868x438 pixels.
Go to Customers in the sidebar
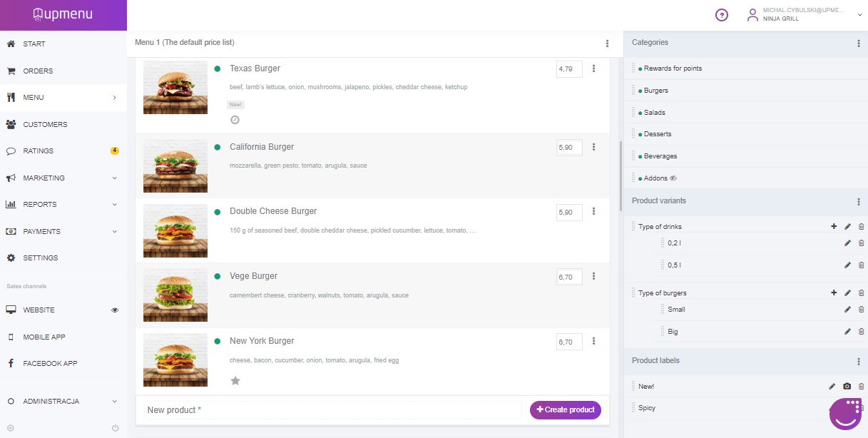pyautogui.click(x=45, y=125)
